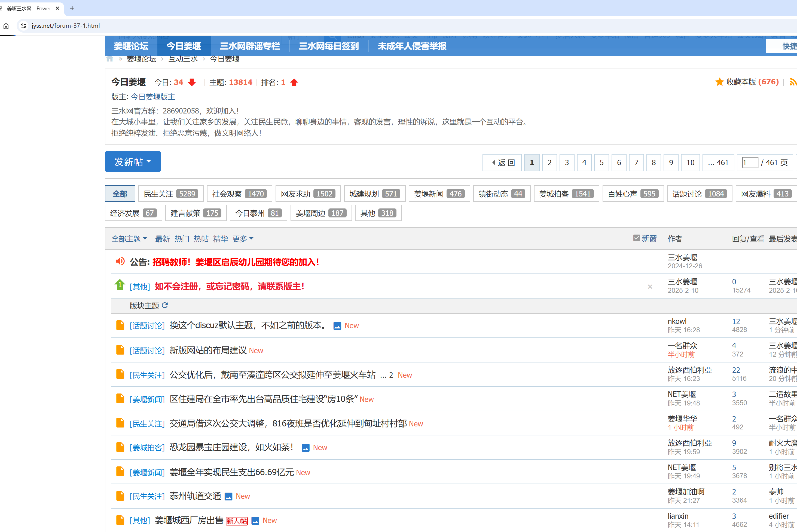797x532 pixels.
Task: Toggle the 新窗 checkbox
Action: (636, 238)
